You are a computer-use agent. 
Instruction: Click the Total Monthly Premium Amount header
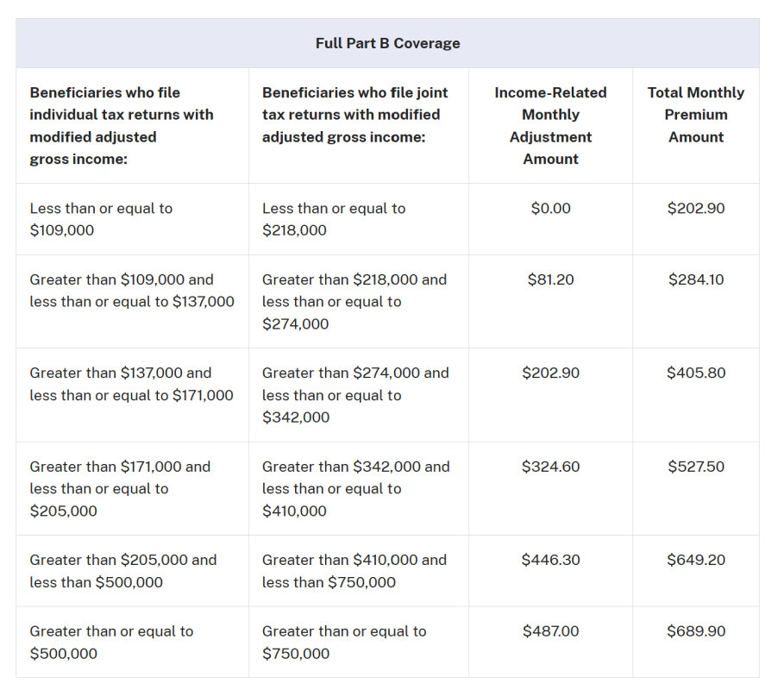point(695,115)
